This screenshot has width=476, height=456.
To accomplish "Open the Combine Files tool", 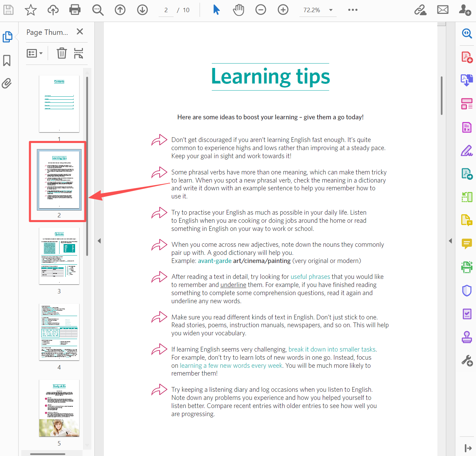I will [x=467, y=80].
